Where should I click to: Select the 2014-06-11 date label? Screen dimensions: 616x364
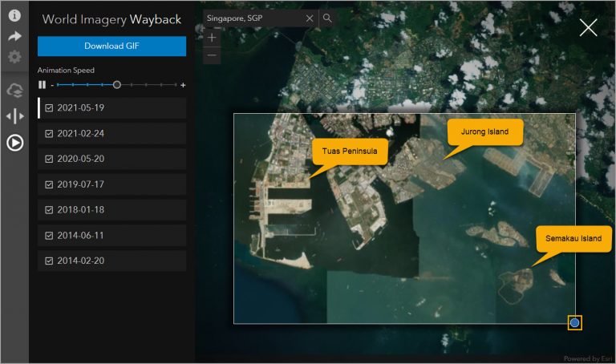point(81,235)
